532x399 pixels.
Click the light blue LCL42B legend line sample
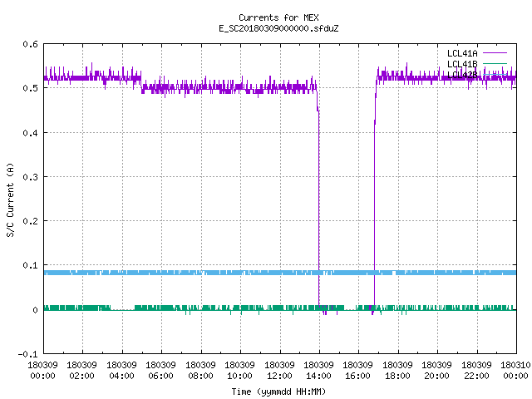click(x=495, y=74)
